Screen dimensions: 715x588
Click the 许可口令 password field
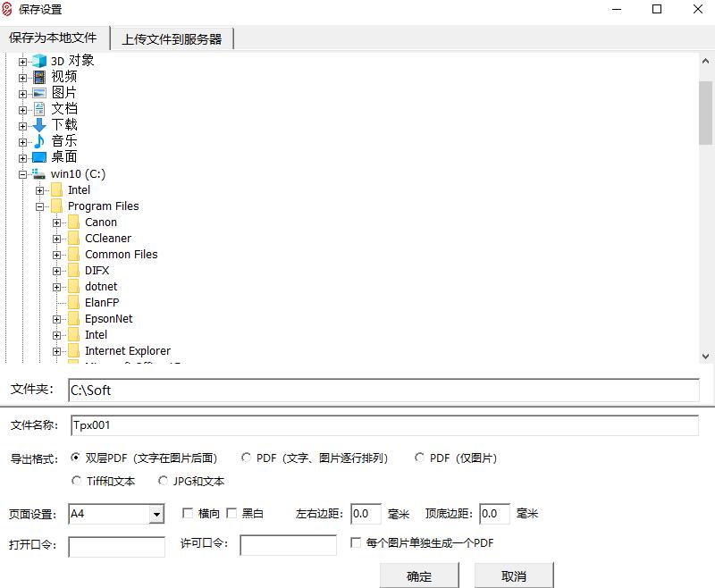288,545
